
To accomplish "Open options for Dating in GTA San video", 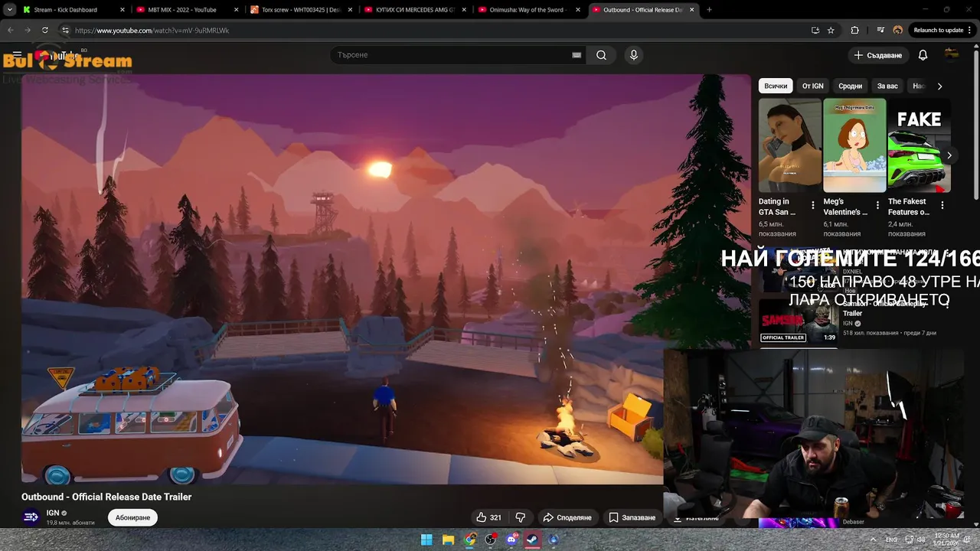I will (813, 205).
